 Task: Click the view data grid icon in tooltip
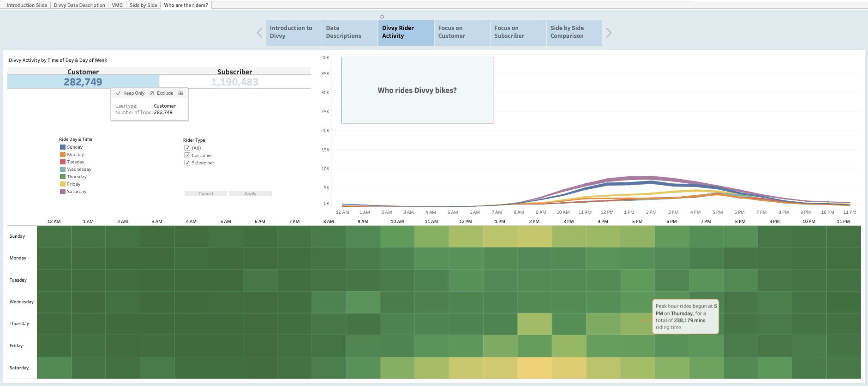(181, 93)
